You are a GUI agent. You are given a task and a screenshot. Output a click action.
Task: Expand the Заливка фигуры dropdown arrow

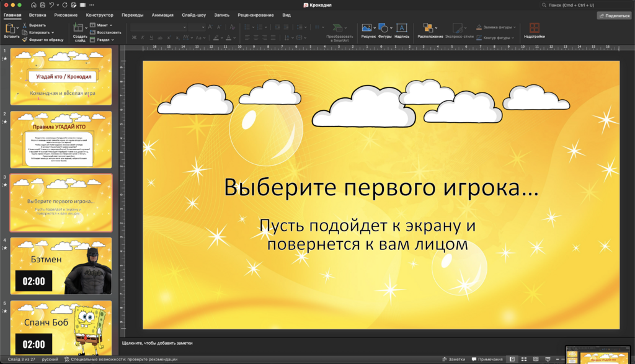coord(515,27)
